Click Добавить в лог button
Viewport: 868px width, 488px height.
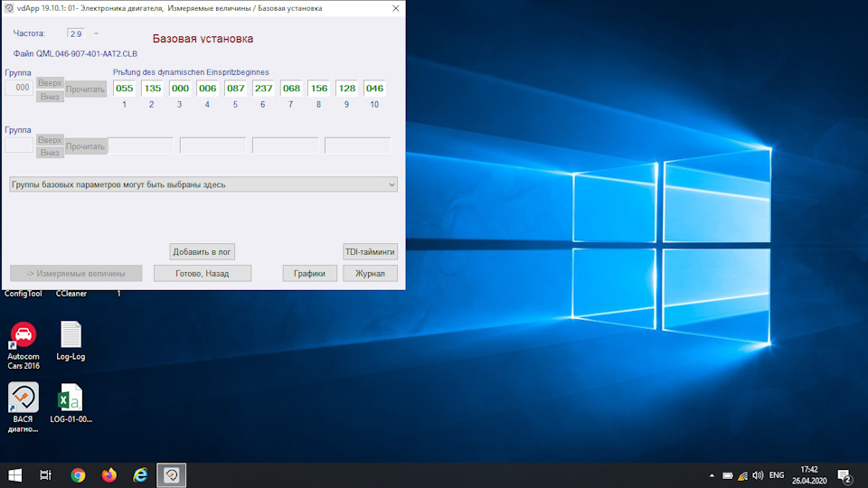click(202, 252)
